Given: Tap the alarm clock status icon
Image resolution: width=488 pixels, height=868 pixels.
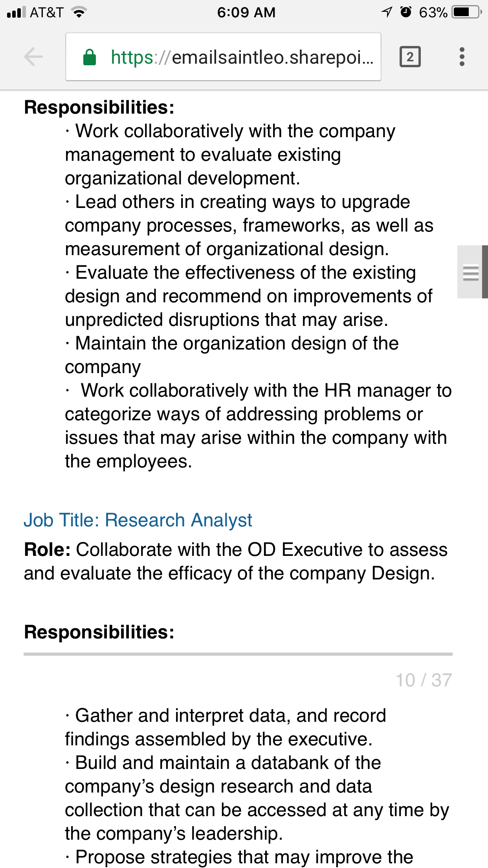Looking at the screenshot, I should (406, 12).
